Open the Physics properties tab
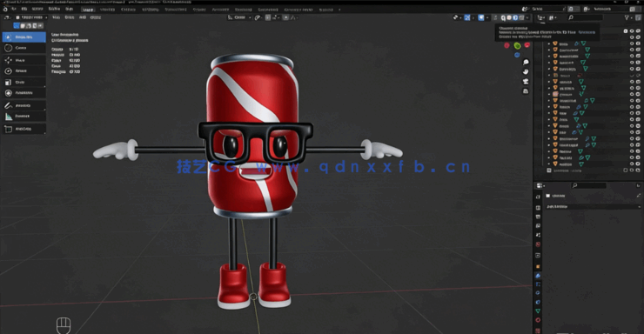 tap(538, 293)
